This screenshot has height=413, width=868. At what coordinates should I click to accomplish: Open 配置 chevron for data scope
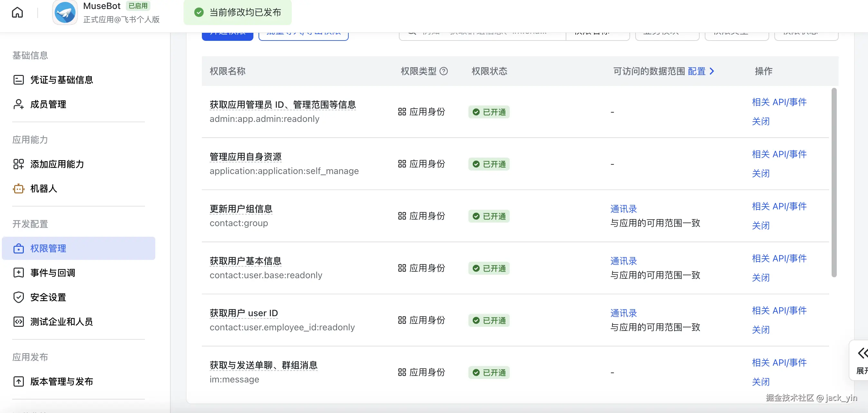coord(712,71)
